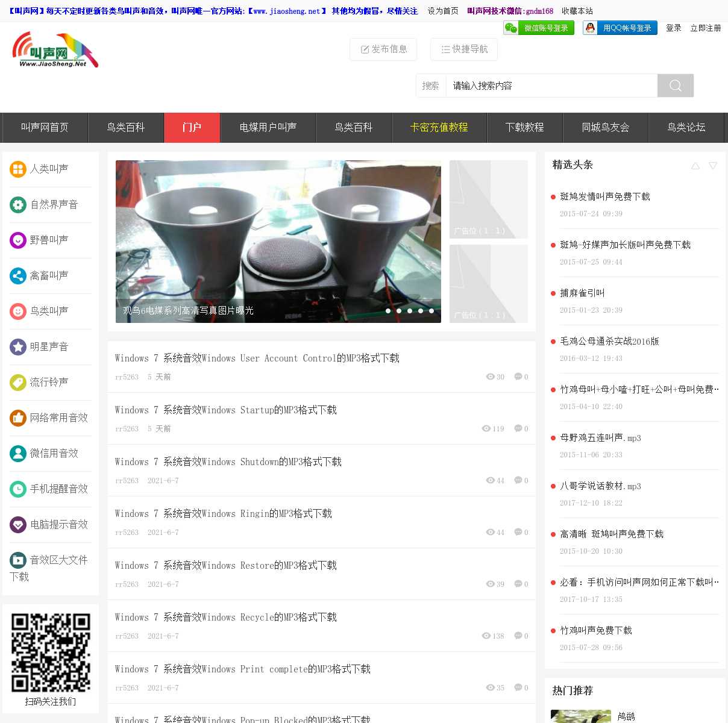This screenshot has height=723, width=728.
Task: Open the 斑鸠发情叫声免费下载 headline link
Action: coord(605,196)
